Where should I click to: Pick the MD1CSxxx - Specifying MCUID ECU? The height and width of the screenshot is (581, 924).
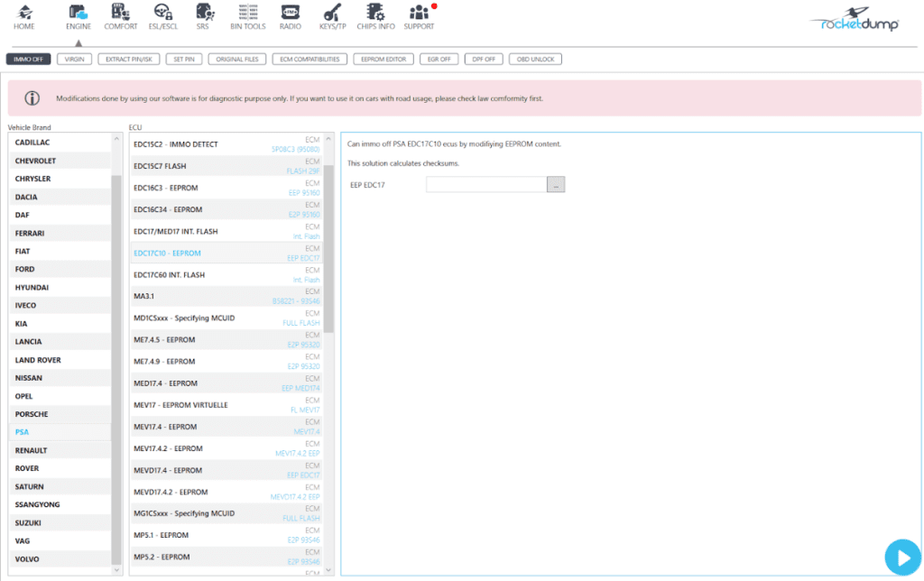tap(226, 318)
